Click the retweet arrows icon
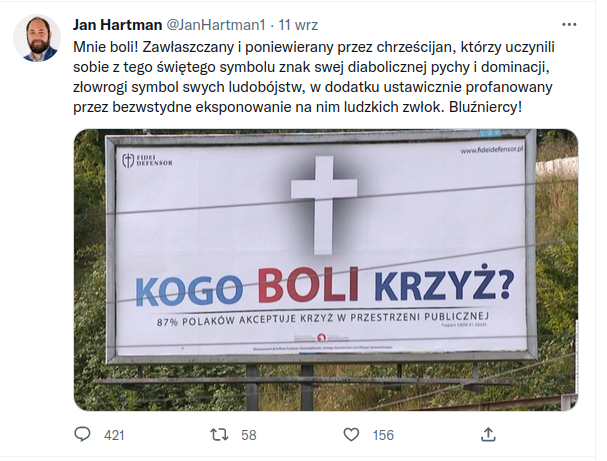The image size is (607, 461). click(219, 434)
